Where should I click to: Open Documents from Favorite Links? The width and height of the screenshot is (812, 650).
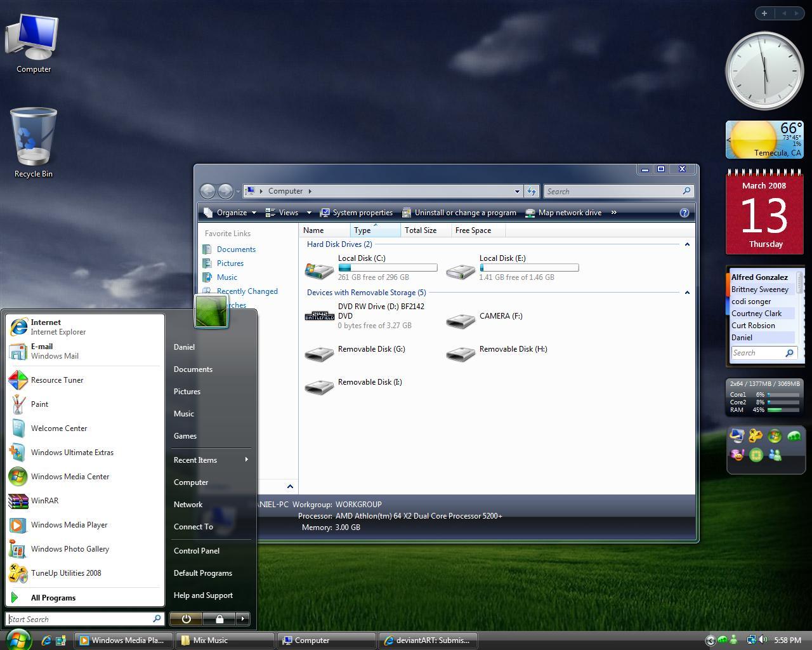tap(236, 249)
